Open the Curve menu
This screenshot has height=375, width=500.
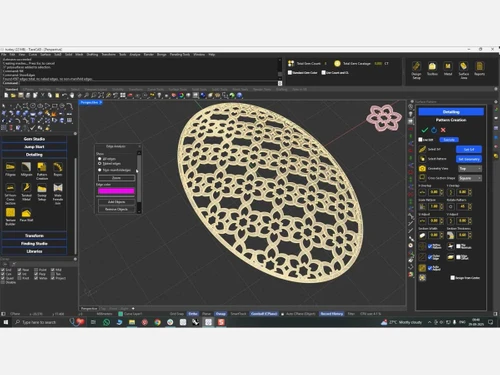tap(33, 54)
